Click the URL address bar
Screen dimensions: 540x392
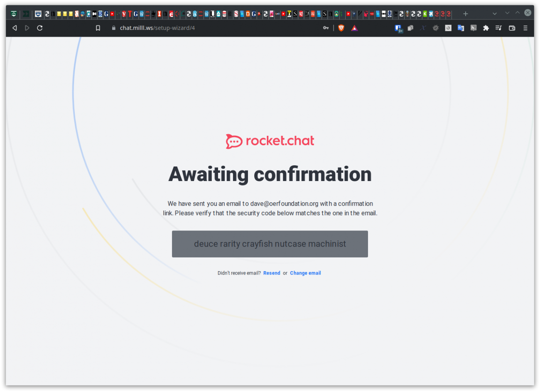pos(208,28)
